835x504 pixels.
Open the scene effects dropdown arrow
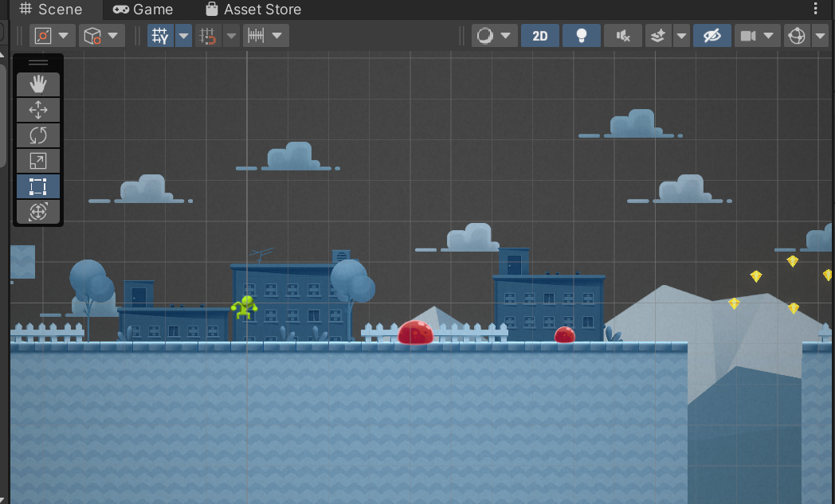683,35
